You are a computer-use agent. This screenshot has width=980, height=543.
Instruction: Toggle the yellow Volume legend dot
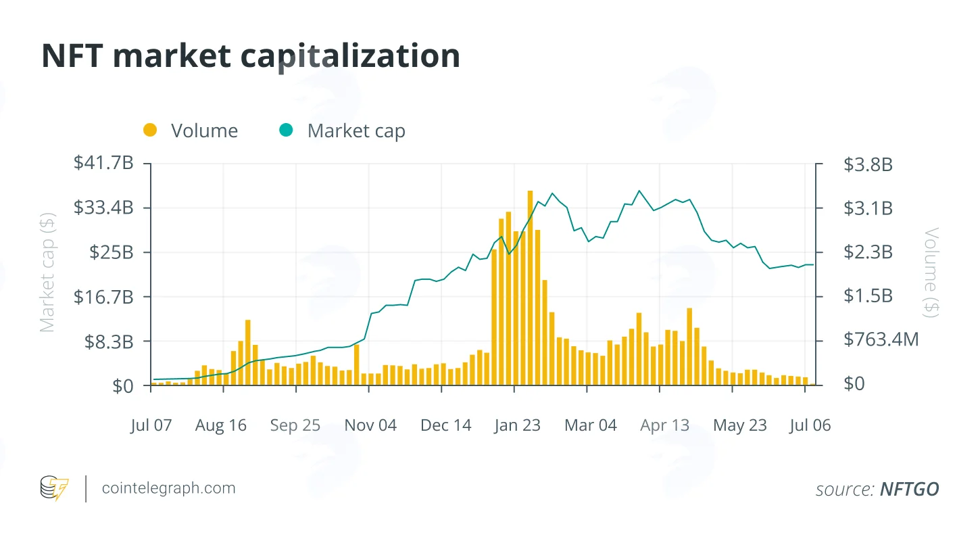coord(150,130)
